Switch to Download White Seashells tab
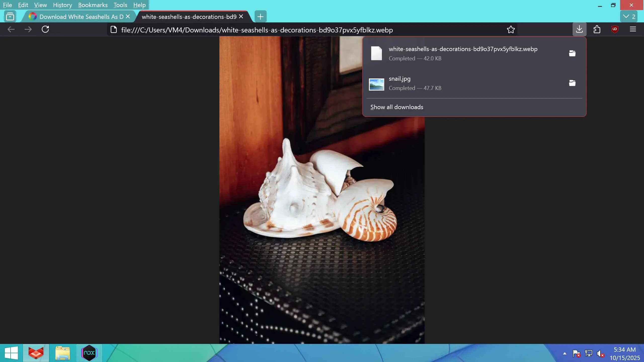The height and width of the screenshot is (362, 644). (x=80, y=17)
